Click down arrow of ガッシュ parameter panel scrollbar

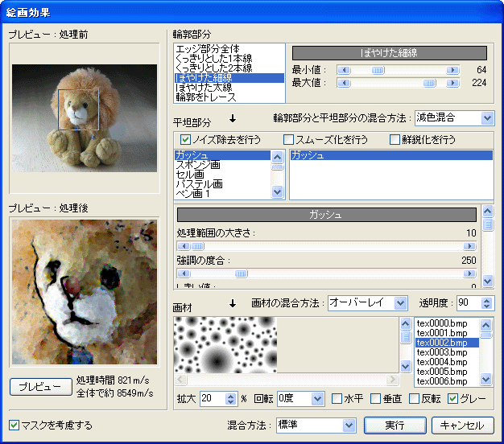[488, 281]
